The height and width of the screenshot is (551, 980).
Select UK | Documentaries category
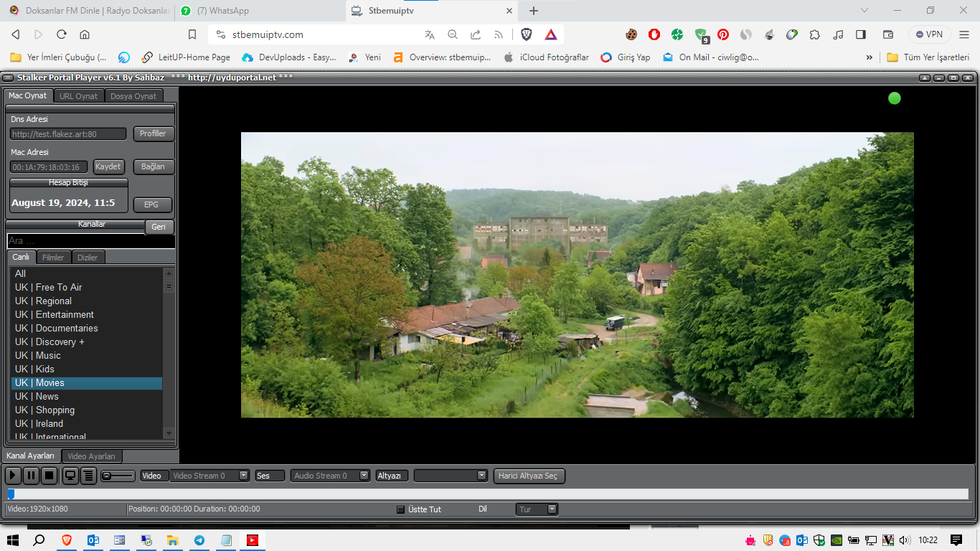click(x=86, y=328)
